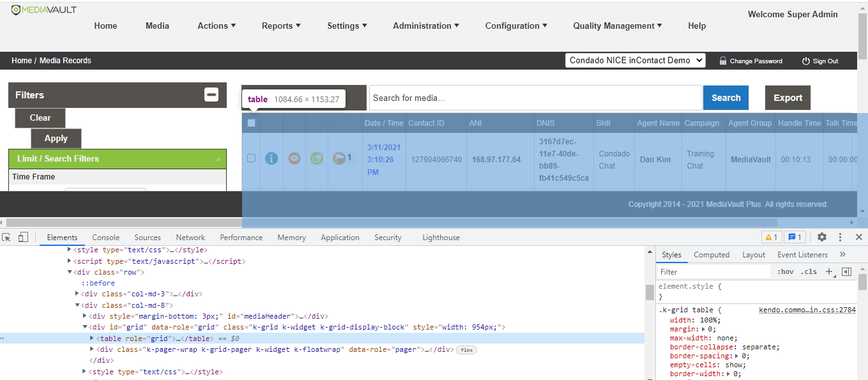
Task: Expand the div id="mediaHeader" node
Action: click(x=85, y=316)
